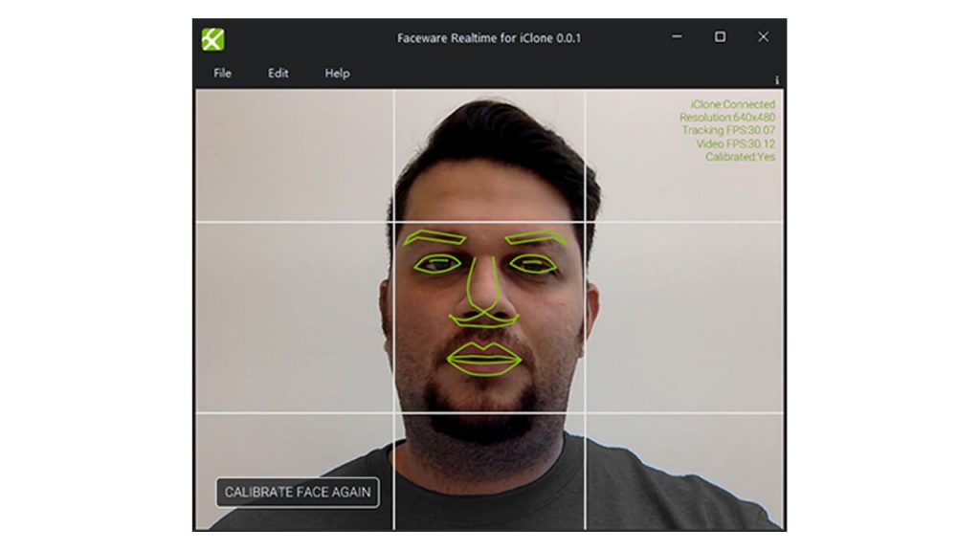This screenshot has width=980, height=551.
Task: Open the Help menu
Action: tap(337, 73)
